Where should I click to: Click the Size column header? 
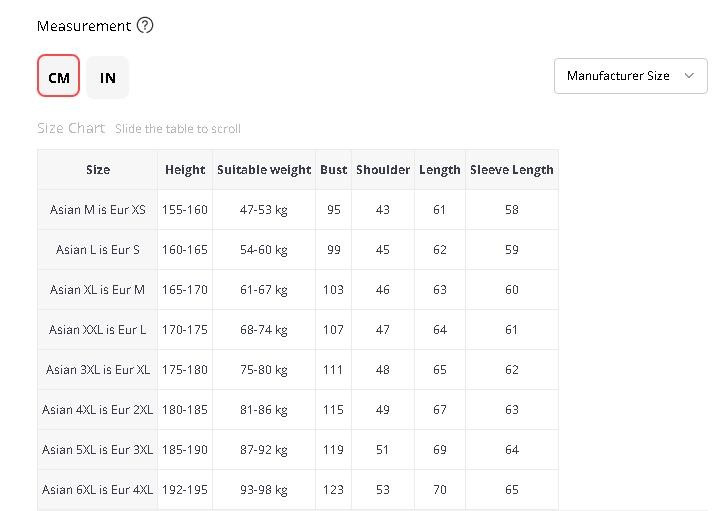98,170
